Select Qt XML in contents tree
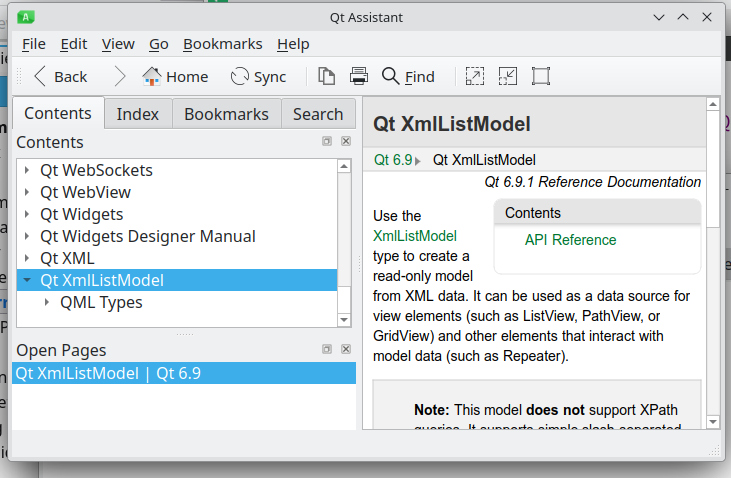 click(67, 258)
